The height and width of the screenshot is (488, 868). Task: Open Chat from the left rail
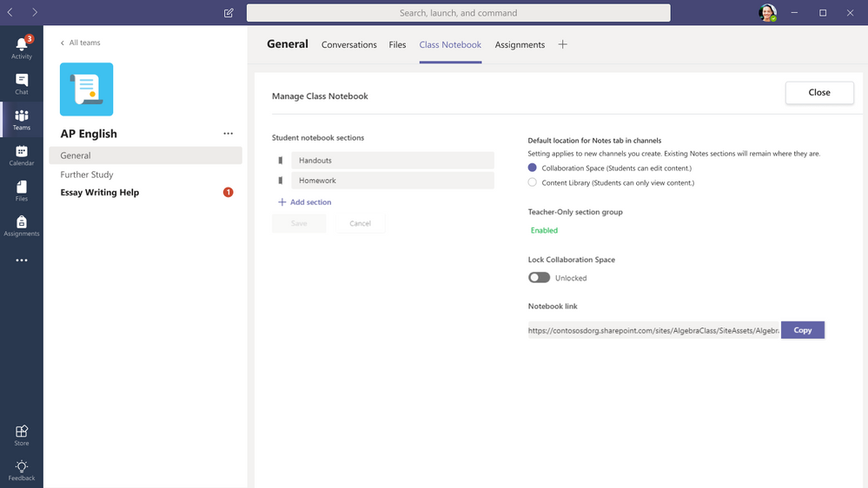coord(22,83)
